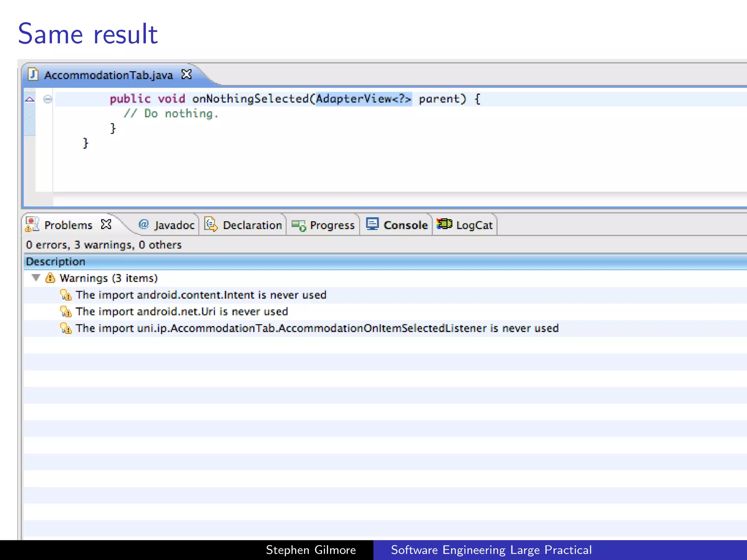Screen dimensions: 747x560
Task: Click the onNothingSelected method name
Action: (x=251, y=99)
